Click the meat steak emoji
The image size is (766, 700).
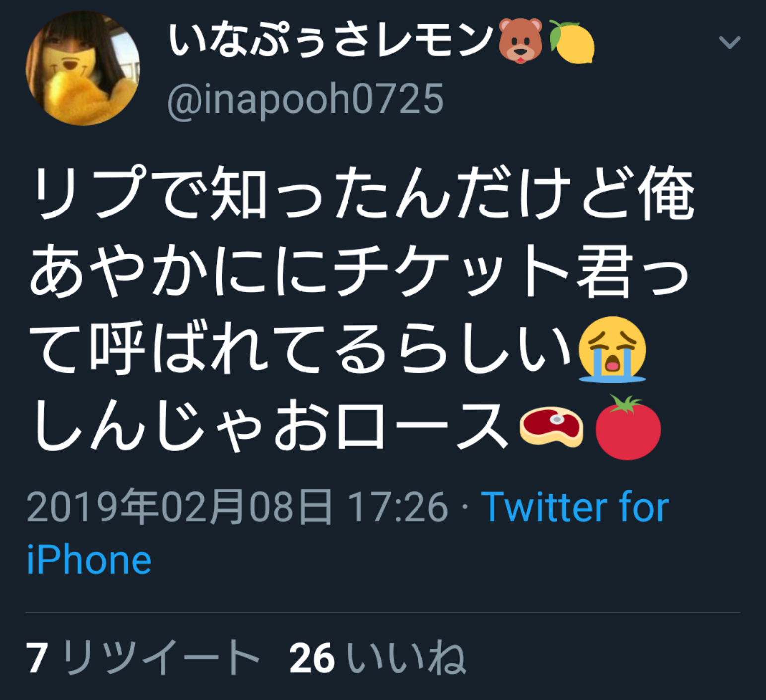551,427
